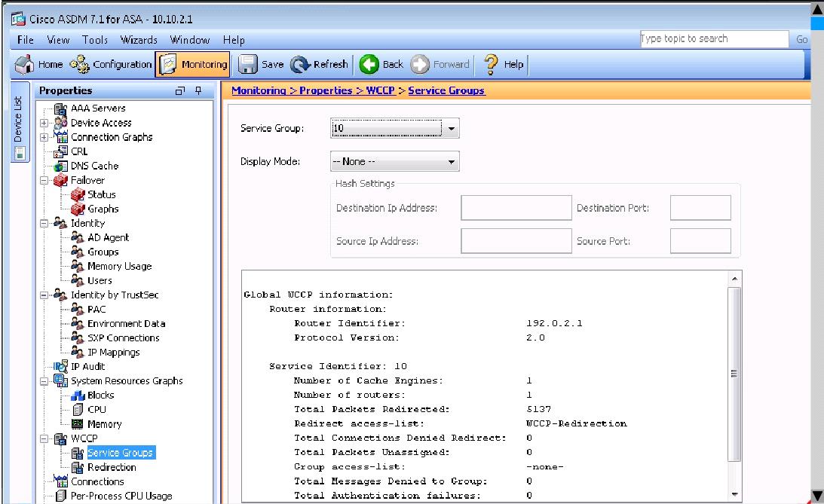Image resolution: width=824 pixels, height=504 pixels.
Task: Expand the Connection Graphs tree node
Action: click(44, 137)
